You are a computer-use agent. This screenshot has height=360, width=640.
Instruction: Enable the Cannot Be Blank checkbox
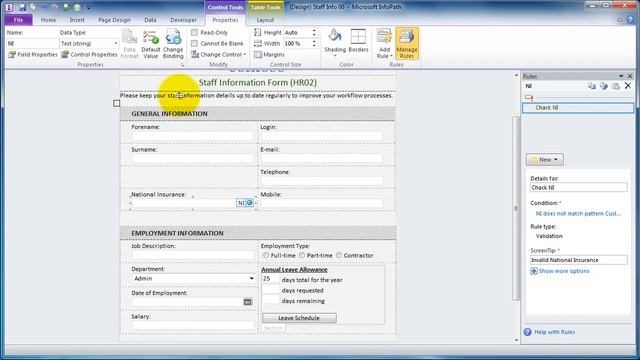[x=194, y=43]
